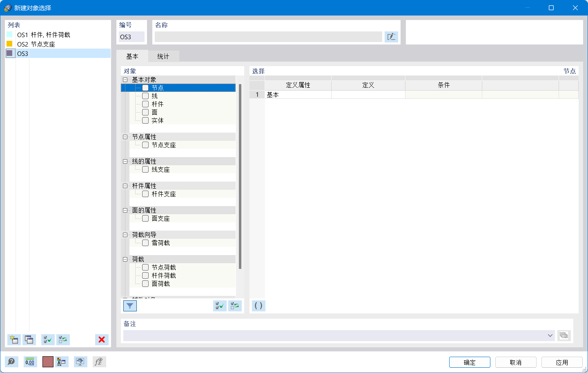Screen dimensions: 588x373
Task: Open the formula editor with the fx icon
Action: [x=99, y=362]
